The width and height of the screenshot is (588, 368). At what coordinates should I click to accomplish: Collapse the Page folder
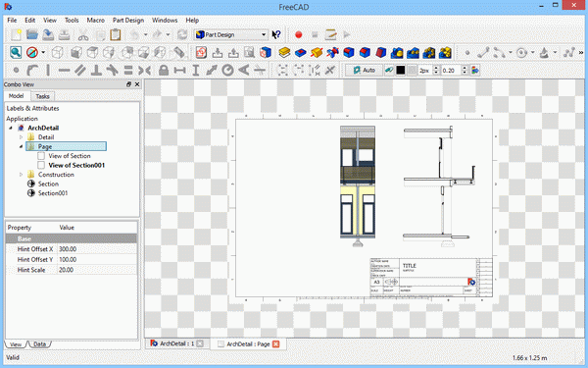(21, 146)
